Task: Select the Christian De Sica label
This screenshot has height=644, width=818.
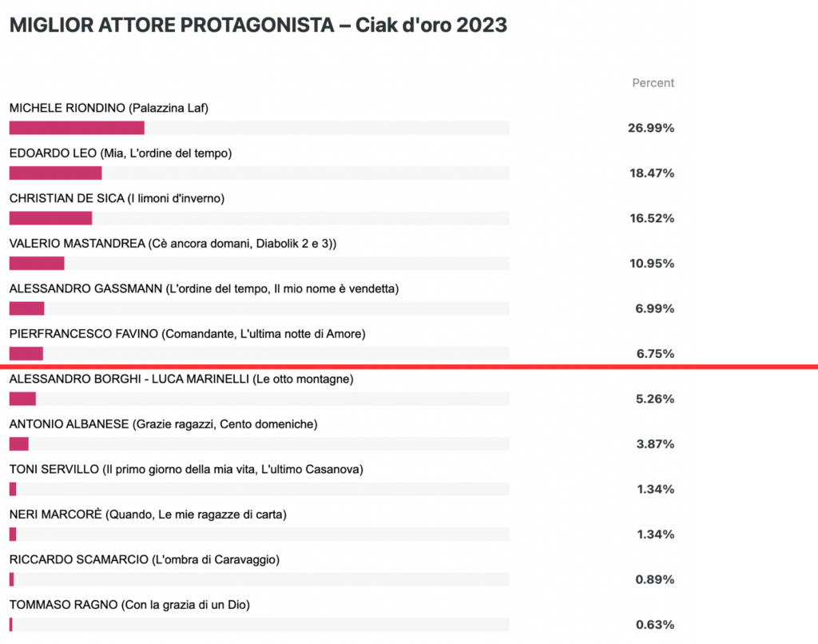Action: (117, 198)
